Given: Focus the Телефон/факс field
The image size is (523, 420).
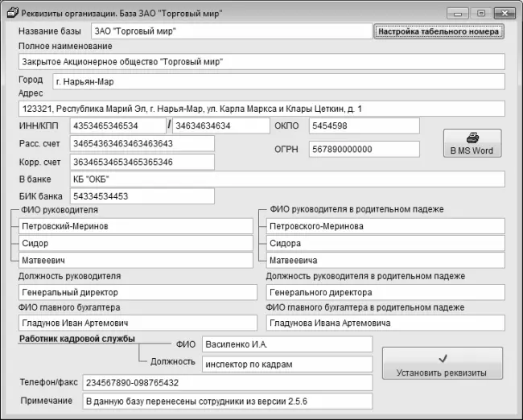Looking at the screenshot, I should tap(228, 383).
